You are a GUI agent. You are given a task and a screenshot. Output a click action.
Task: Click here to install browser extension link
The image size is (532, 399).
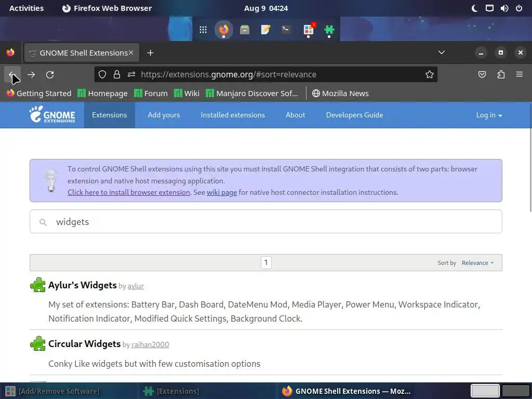[x=129, y=192]
